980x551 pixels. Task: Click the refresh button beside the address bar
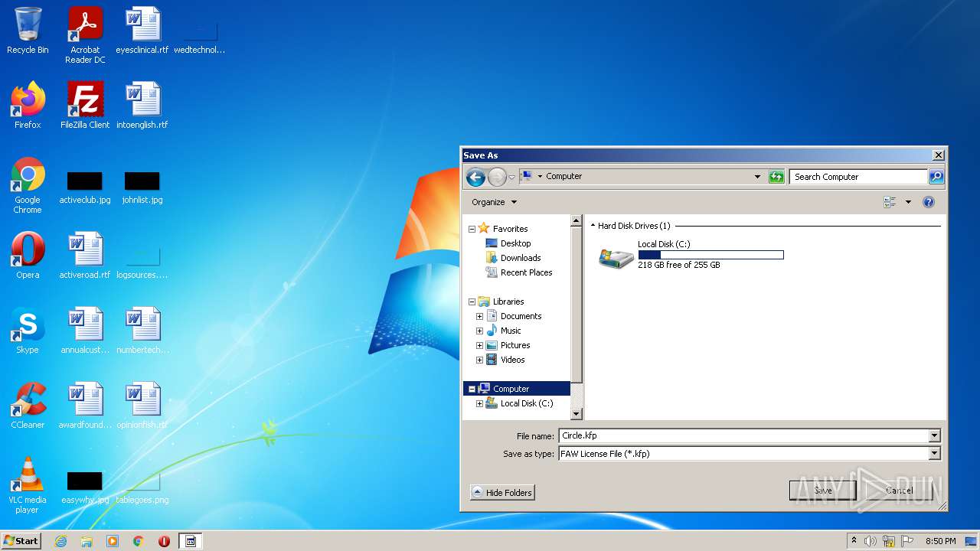click(776, 177)
